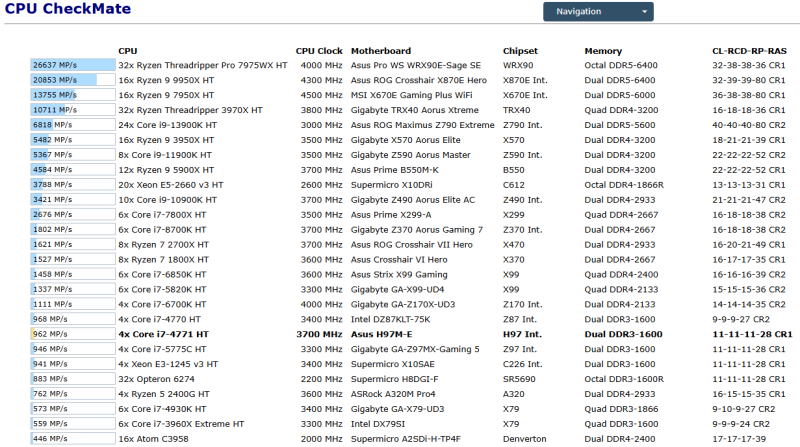Image resolution: width=800 pixels, height=447 pixels.
Task: Select the Memory column header
Action: coord(603,51)
